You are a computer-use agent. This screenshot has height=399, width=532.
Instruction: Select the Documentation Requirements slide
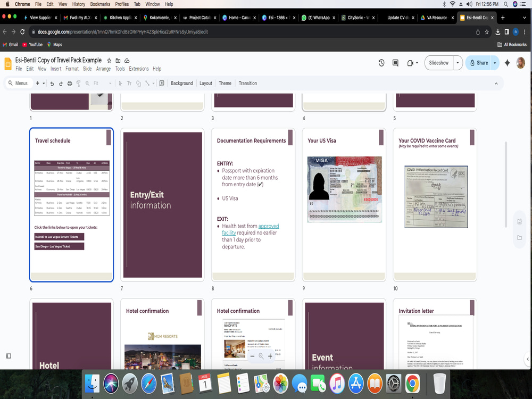[253, 205]
